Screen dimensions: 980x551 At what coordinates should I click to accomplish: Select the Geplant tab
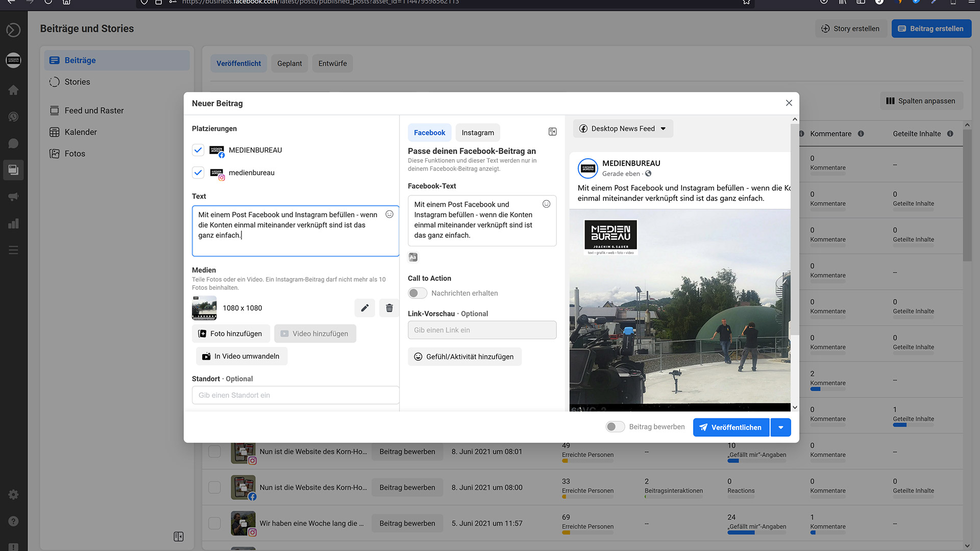289,64
